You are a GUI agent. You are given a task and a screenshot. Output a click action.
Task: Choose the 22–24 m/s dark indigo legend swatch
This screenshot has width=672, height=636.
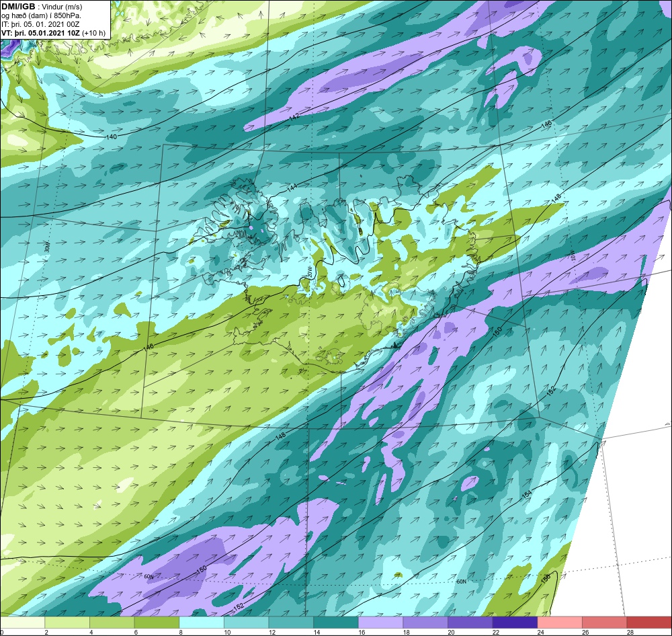(515, 623)
